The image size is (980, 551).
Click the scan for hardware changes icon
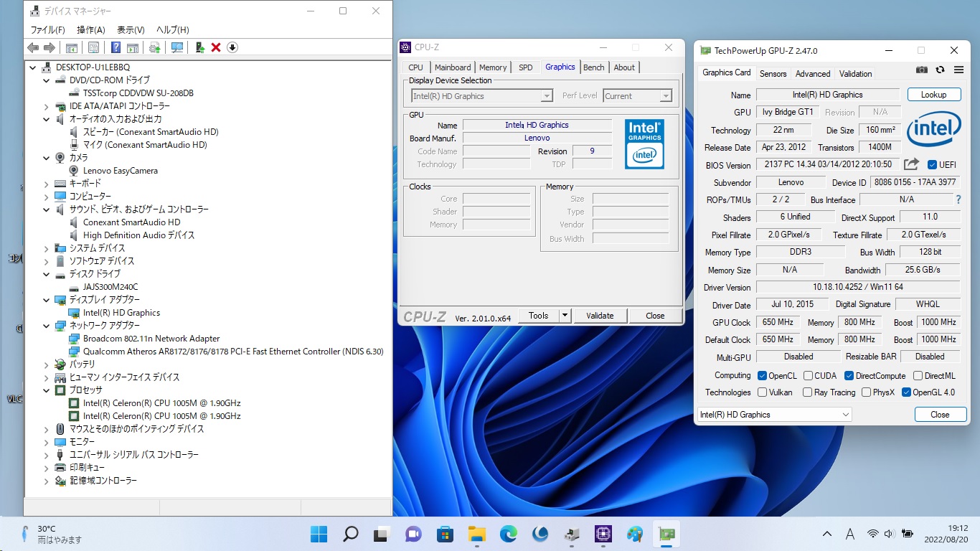coord(176,47)
